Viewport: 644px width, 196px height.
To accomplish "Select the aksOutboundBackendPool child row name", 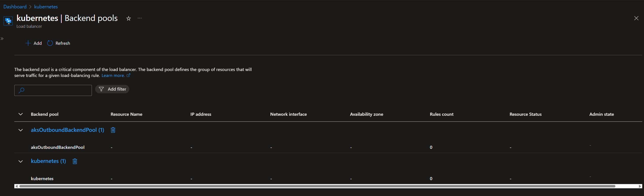I will (57, 147).
